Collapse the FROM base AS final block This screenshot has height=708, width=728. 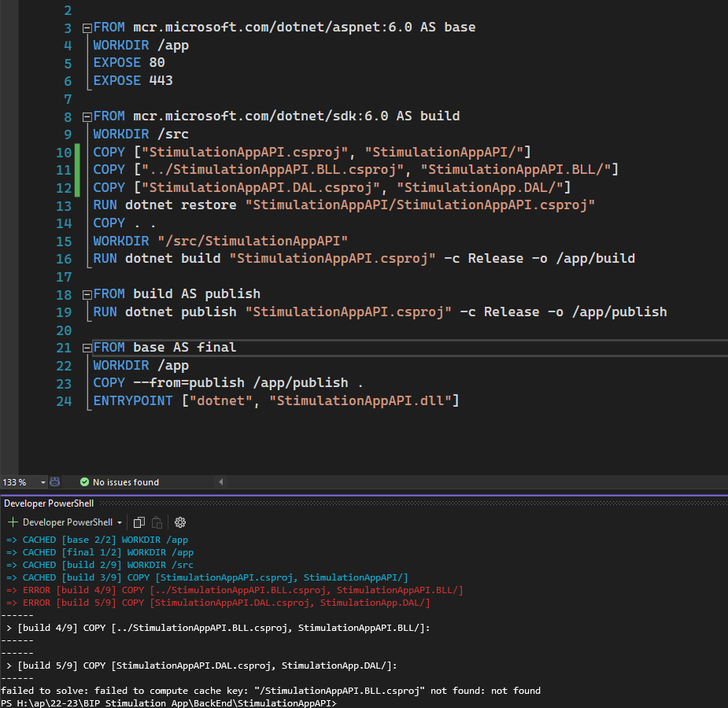coord(87,348)
